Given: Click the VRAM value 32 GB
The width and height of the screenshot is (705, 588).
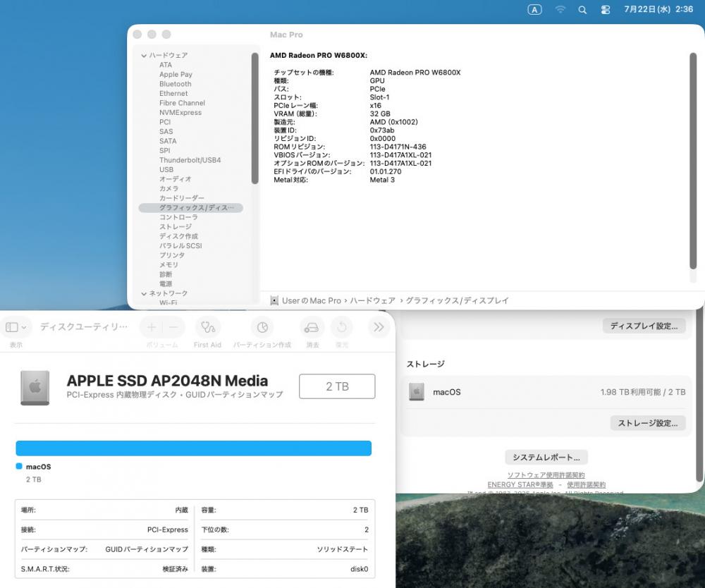Looking at the screenshot, I should click(x=380, y=114).
